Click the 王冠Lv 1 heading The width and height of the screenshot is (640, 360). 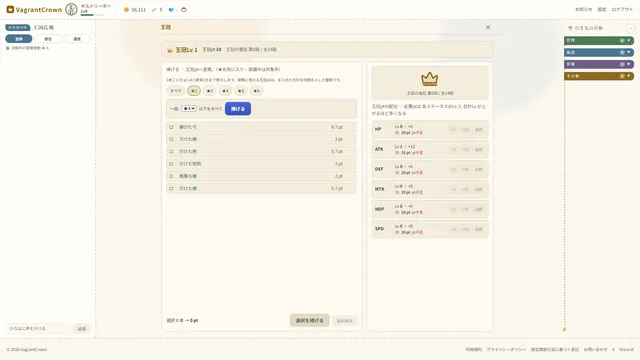click(x=187, y=50)
